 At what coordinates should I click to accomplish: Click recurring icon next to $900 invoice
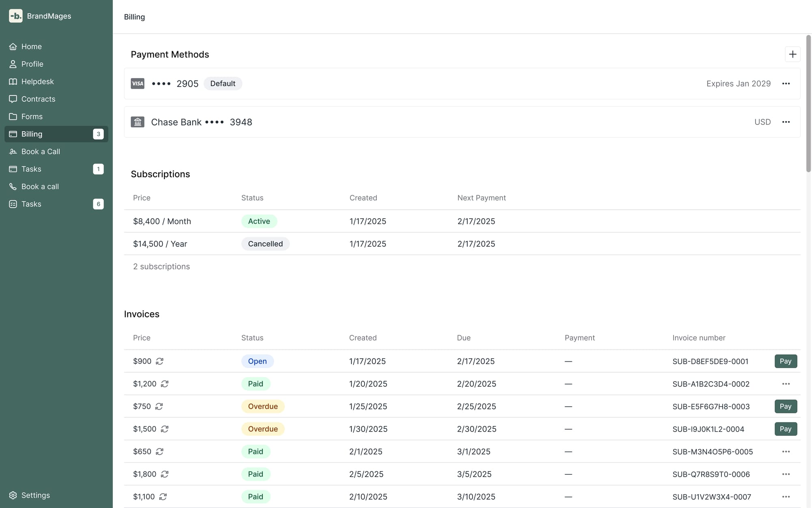(160, 361)
